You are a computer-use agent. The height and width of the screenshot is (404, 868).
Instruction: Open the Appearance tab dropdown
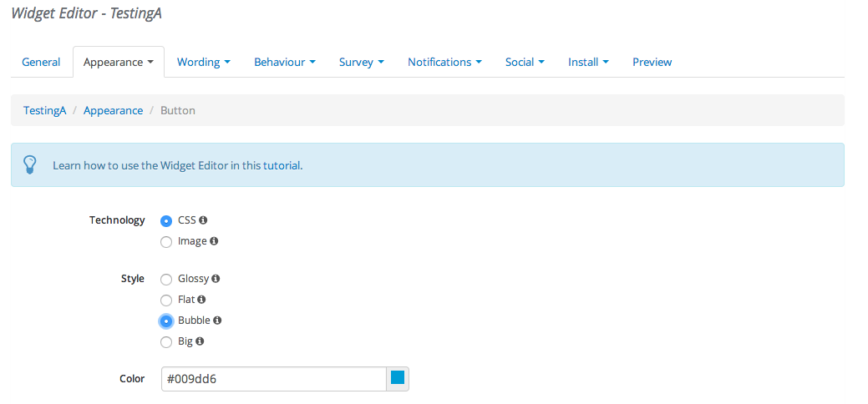[119, 62]
